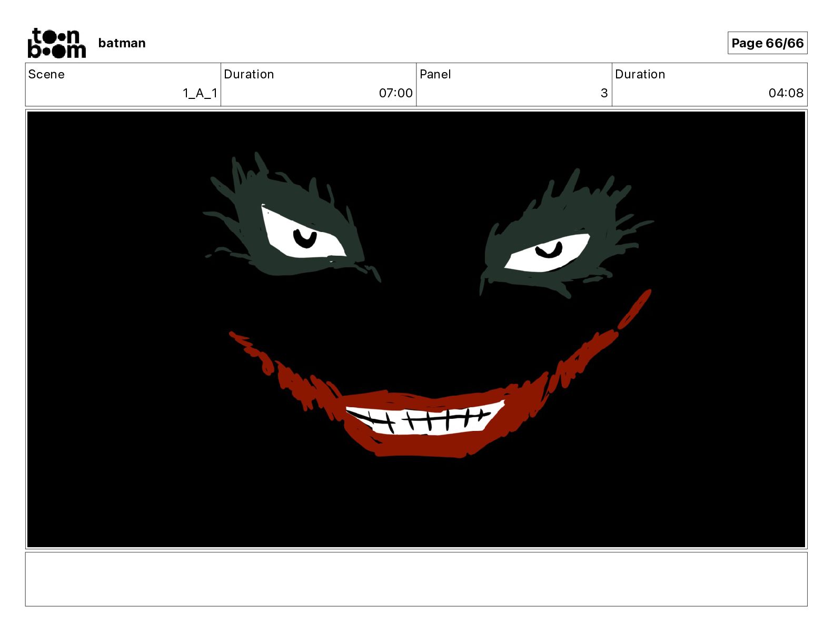Click the 'Scene' header label
Screen dimensions: 834x644
point(46,74)
